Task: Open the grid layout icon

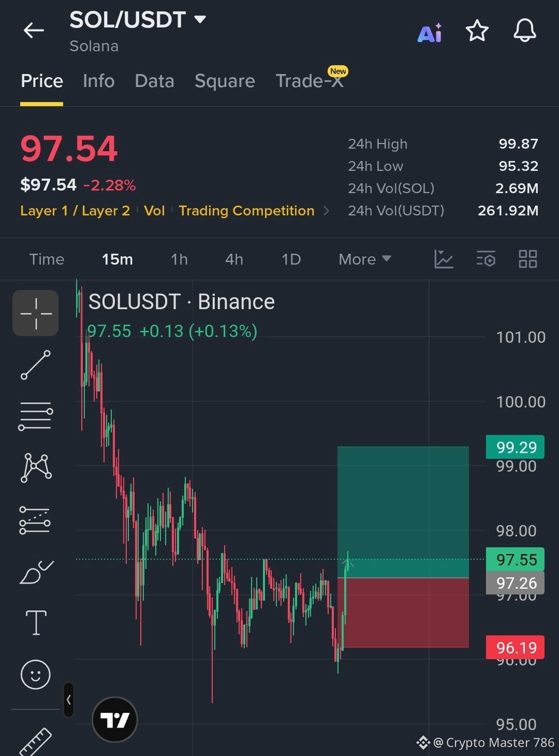Action: coord(528,259)
